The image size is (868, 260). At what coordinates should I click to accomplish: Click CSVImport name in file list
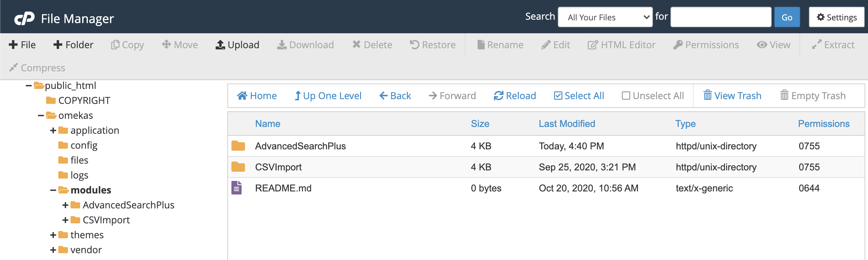pos(278,167)
